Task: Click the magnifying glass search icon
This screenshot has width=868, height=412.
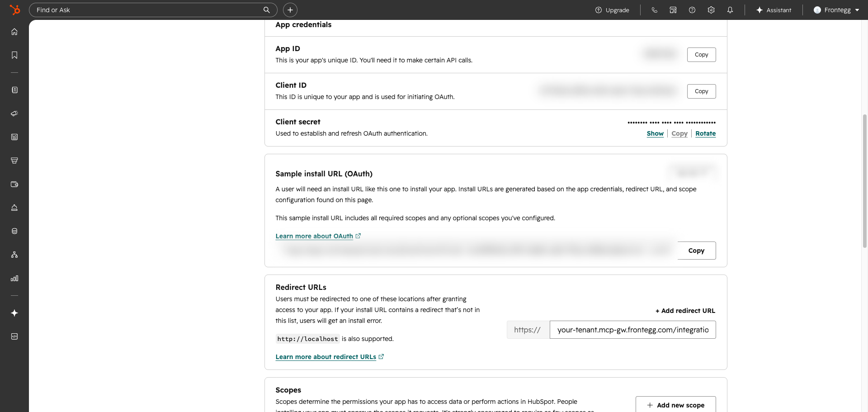Action: point(267,10)
